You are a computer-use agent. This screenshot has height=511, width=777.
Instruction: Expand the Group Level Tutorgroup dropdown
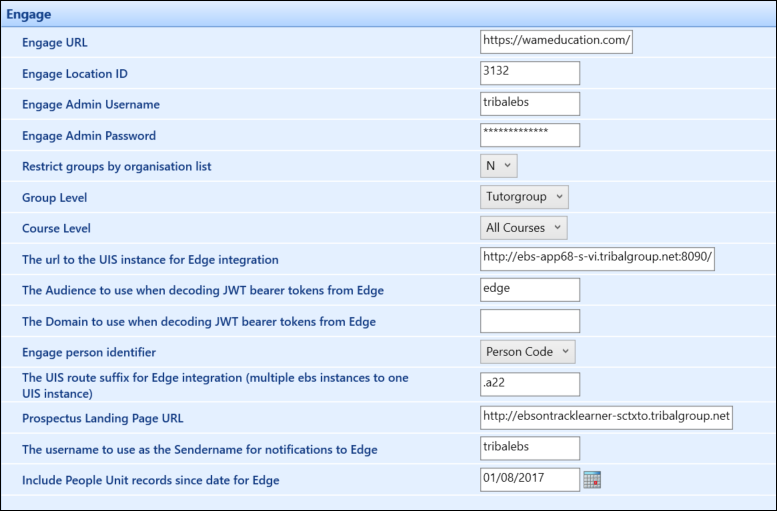[x=524, y=197]
